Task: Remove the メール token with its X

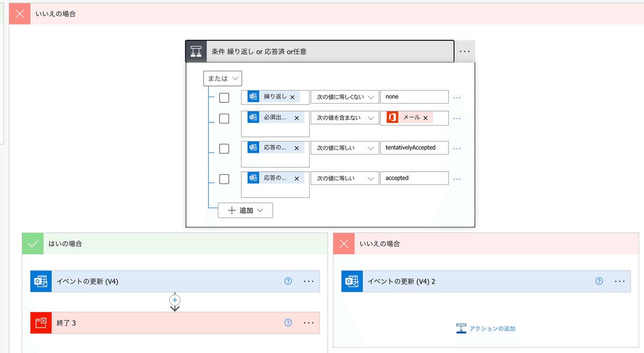Action: pos(426,117)
